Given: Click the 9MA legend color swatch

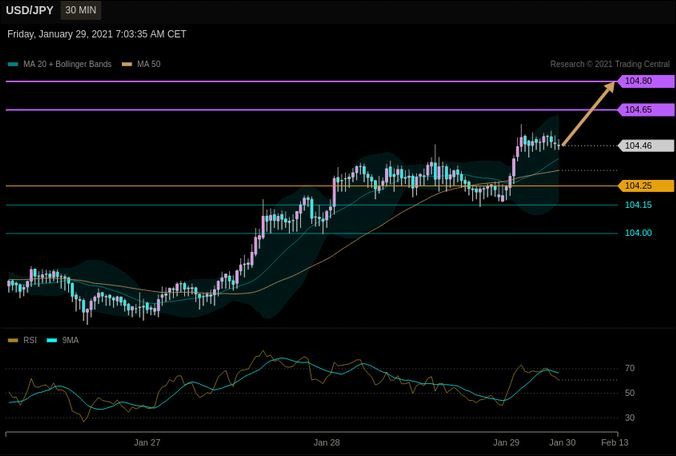Looking at the screenshot, I should tap(52, 340).
